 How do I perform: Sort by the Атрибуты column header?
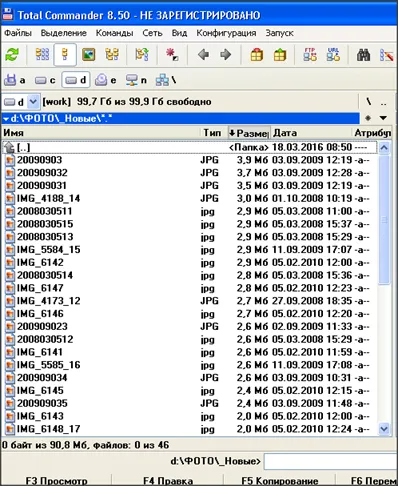tap(373, 133)
